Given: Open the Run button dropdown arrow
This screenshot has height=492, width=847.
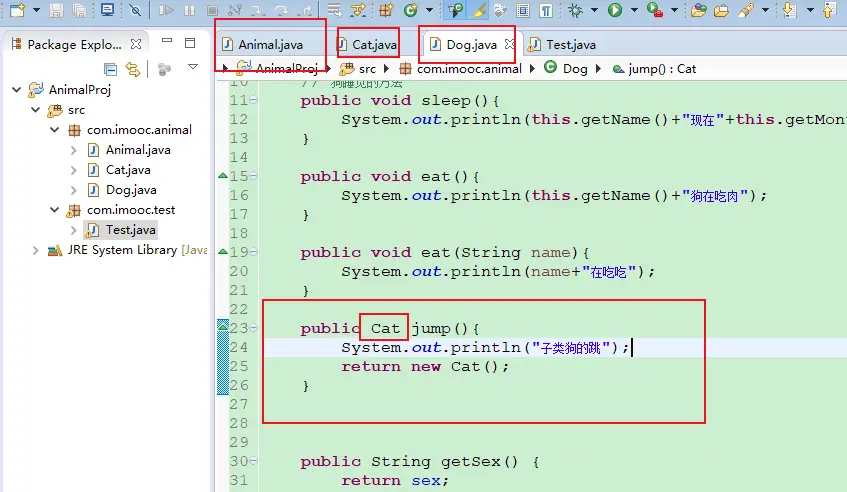Looking at the screenshot, I should [x=633, y=11].
